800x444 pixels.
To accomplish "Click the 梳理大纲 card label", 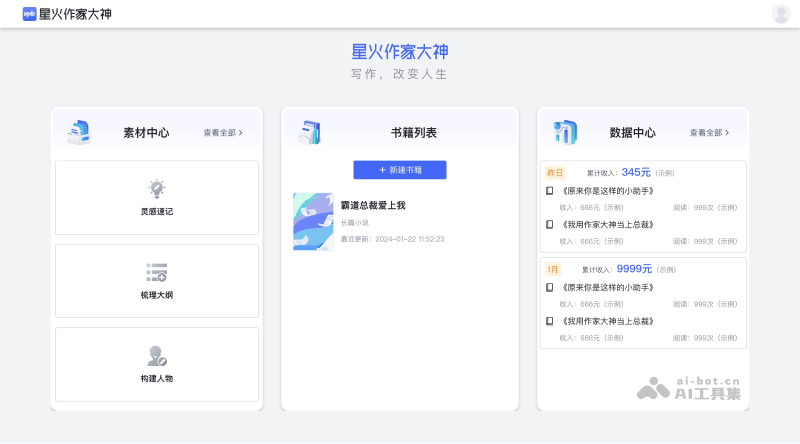I will (157, 295).
